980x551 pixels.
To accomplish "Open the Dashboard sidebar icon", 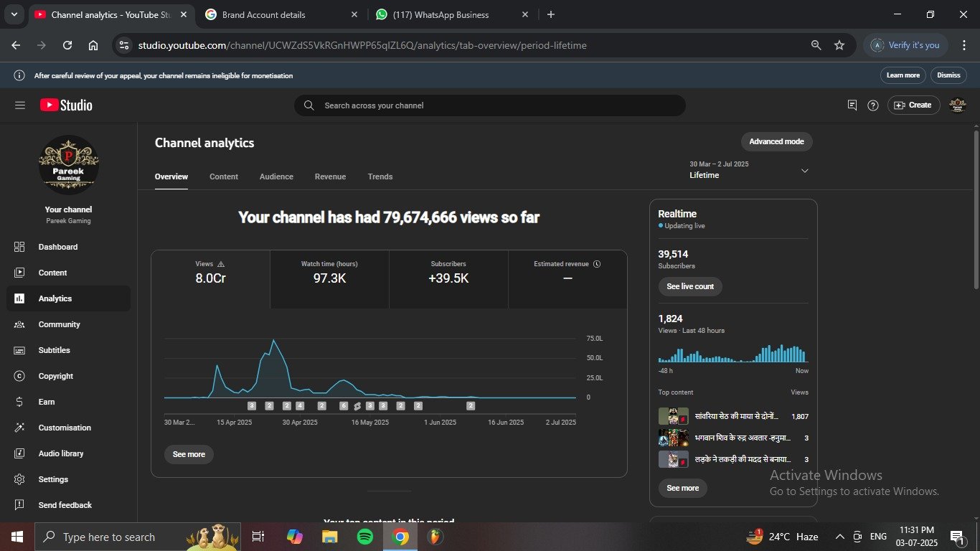I will pyautogui.click(x=19, y=247).
